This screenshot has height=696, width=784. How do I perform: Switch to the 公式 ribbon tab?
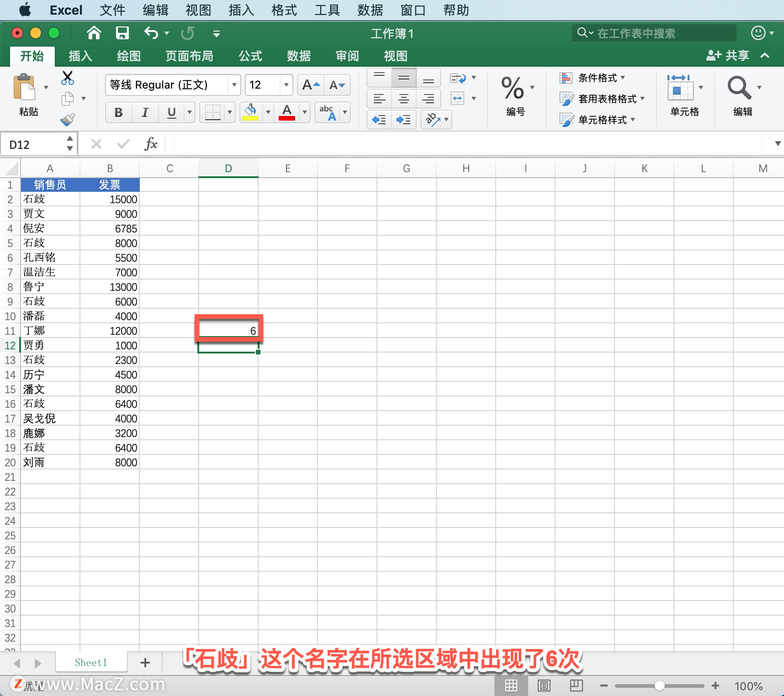250,56
